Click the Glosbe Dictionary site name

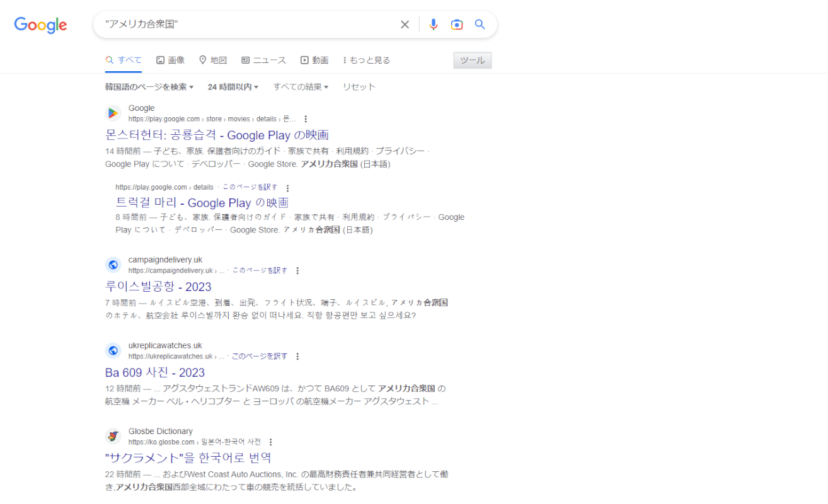tap(161, 432)
